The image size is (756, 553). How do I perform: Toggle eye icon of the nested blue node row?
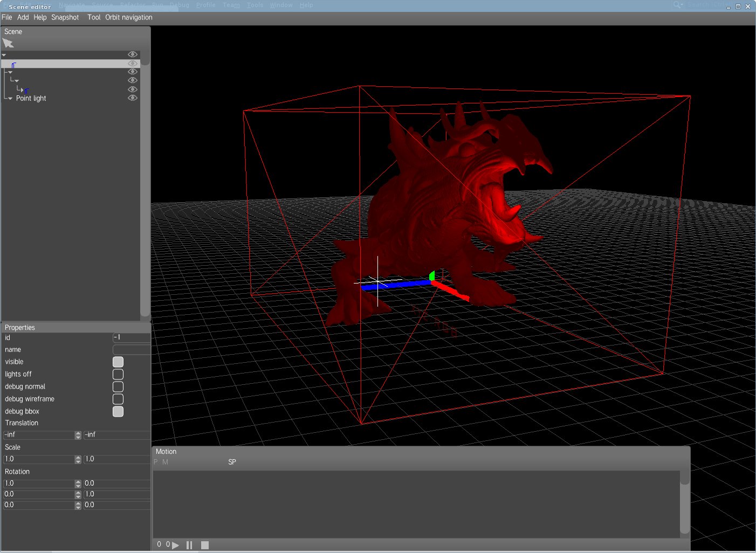tap(133, 89)
